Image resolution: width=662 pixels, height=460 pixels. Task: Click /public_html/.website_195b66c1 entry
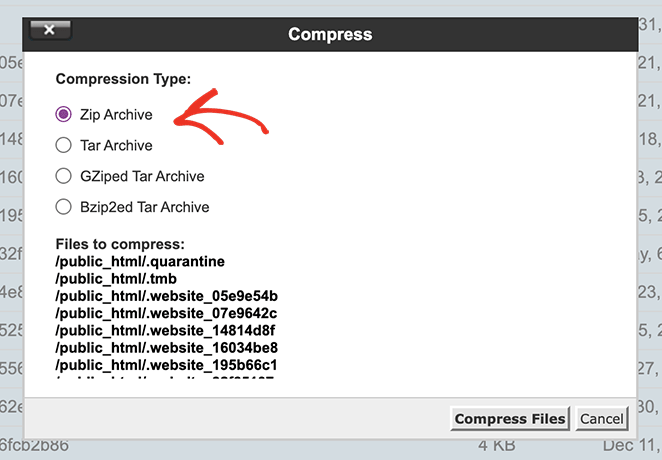point(166,364)
